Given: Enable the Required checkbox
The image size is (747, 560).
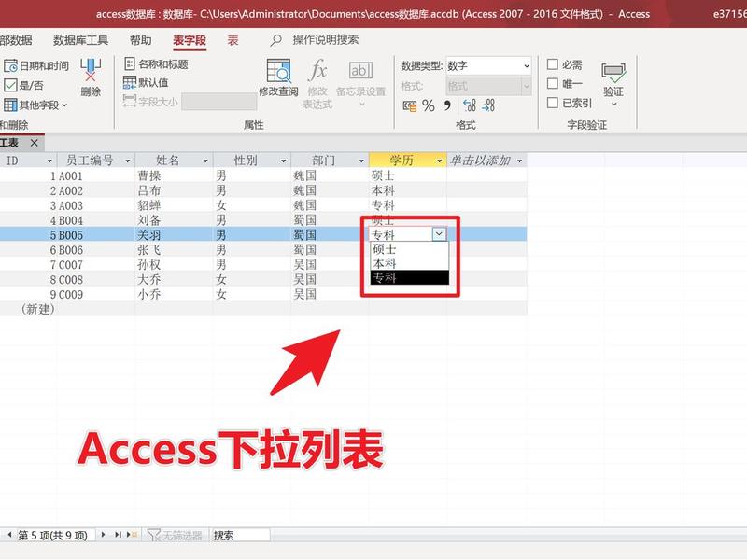Looking at the screenshot, I should click(552, 64).
